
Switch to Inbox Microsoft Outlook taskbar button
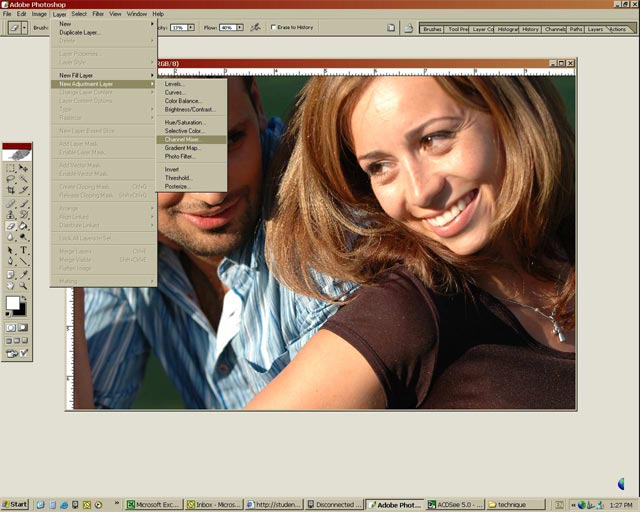click(x=213, y=505)
